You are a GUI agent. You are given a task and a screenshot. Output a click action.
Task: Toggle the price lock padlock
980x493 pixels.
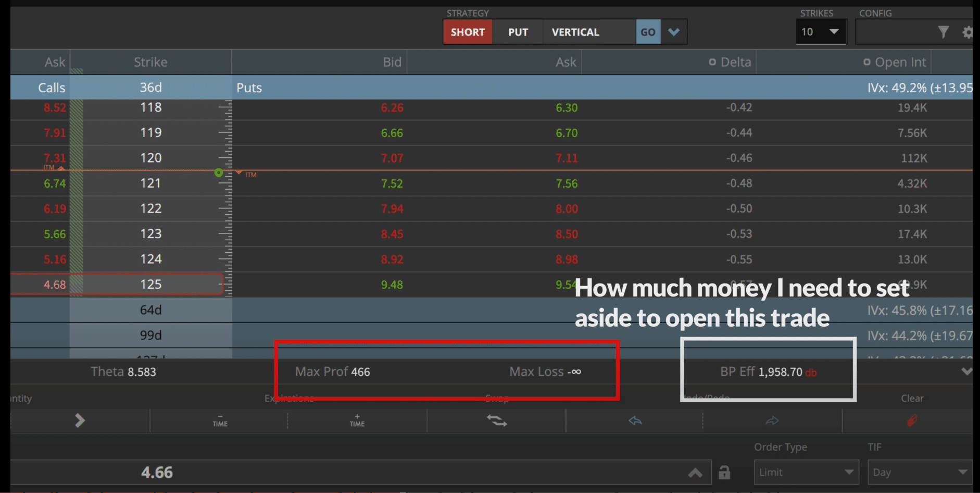[724, 472]
